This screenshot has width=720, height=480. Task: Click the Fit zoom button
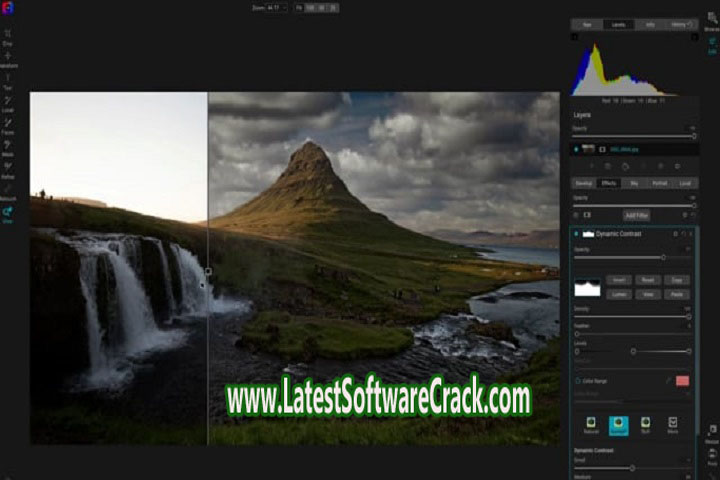(299, 8)
